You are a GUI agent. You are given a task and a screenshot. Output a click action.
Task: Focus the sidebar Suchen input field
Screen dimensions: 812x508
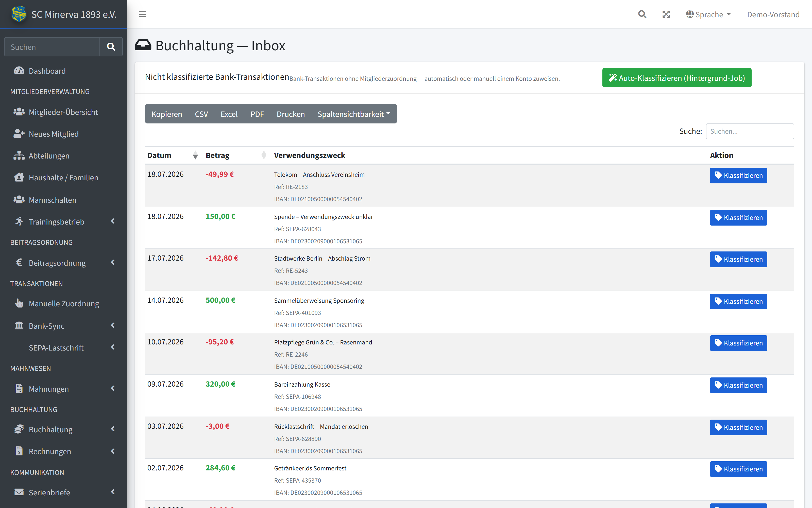(x=52, y=47)
